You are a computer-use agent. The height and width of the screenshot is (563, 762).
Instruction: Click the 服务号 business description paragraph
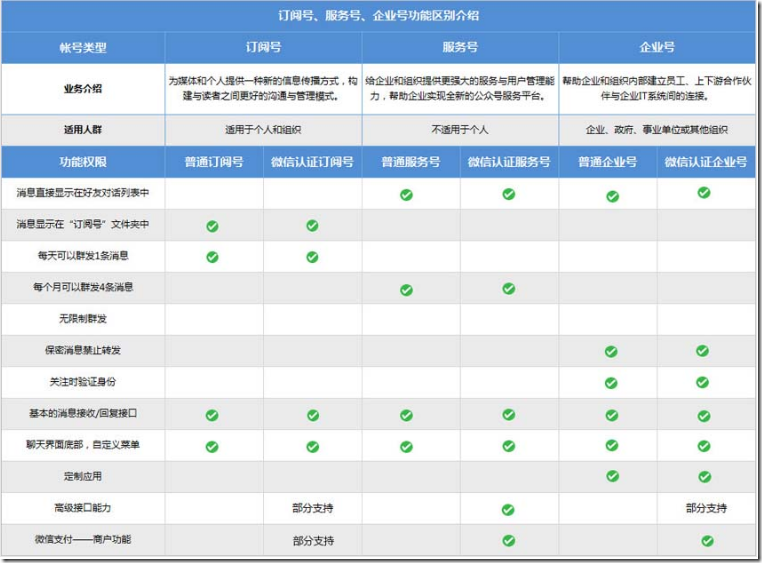tap(460, 88)
